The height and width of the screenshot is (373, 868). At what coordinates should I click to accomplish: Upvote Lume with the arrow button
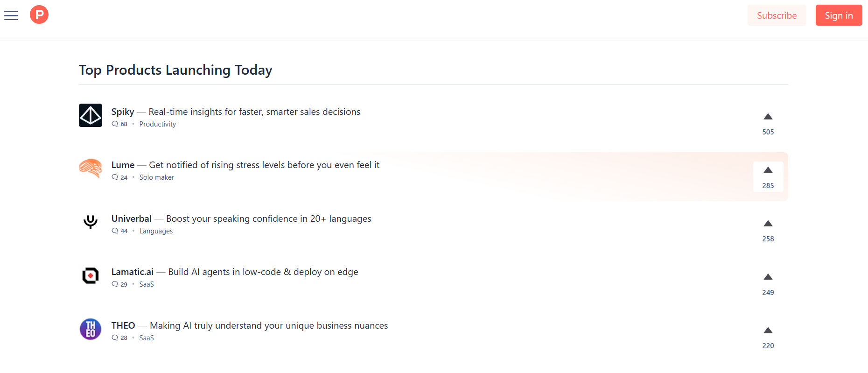point(768,176)
